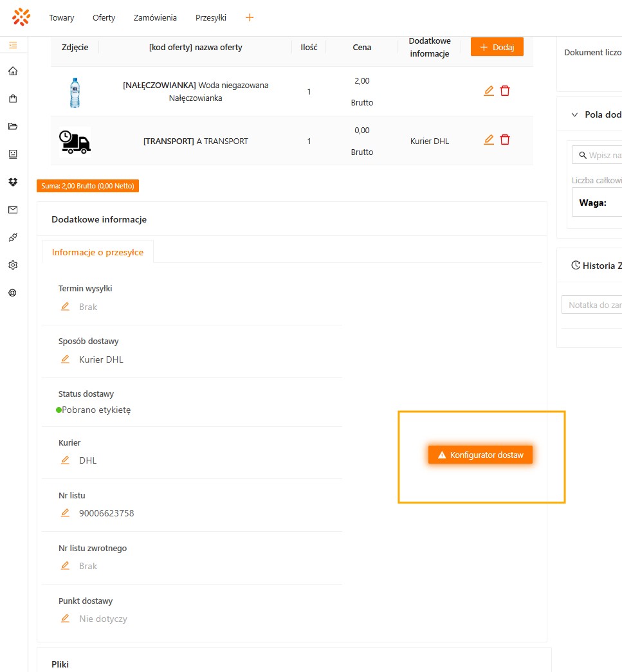The height and width of the screenshot is (672, 622).
Task: Click the shopping bag sidebar icon
Action: (13, 99)
